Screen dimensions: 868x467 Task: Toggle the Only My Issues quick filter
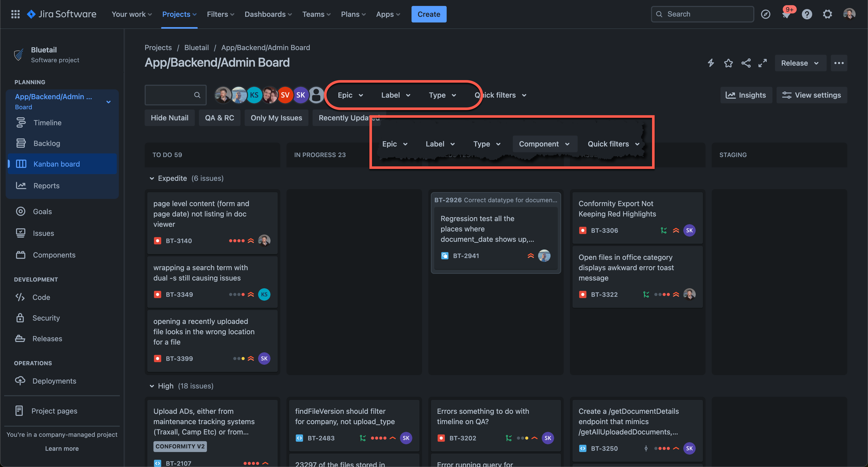click(x=276, y=118)
